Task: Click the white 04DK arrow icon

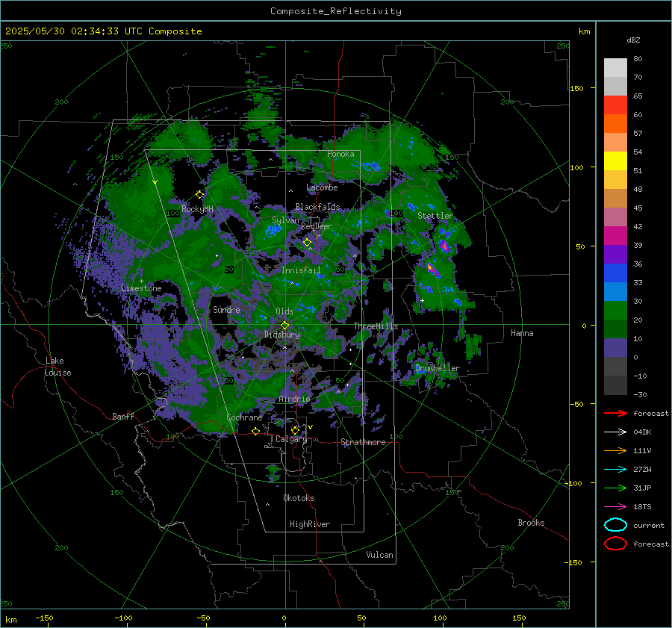Action: coord(615,432)
